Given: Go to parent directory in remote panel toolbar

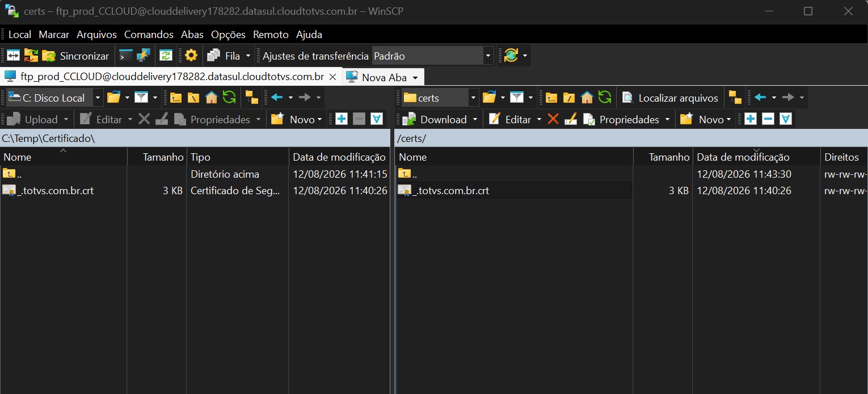Looking at the screenshot, I should pos(551,98).
